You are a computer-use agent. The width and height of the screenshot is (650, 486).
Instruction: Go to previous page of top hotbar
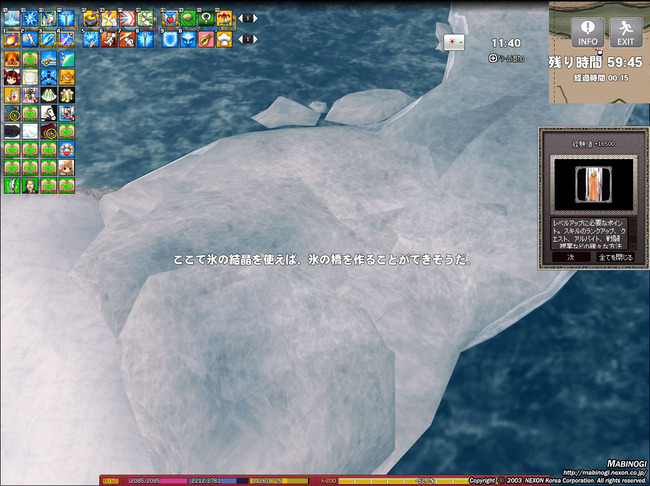tap(240, 19)
